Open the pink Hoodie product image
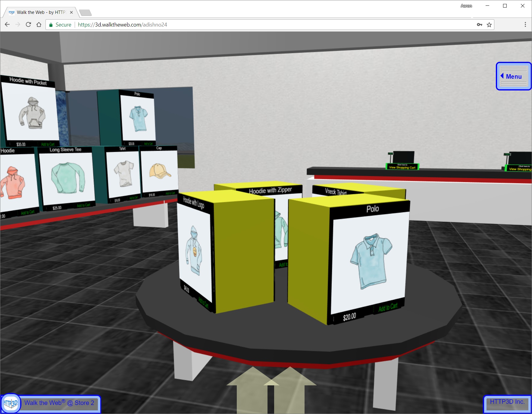Screen dimensions: 532x414 pos(17,183)
